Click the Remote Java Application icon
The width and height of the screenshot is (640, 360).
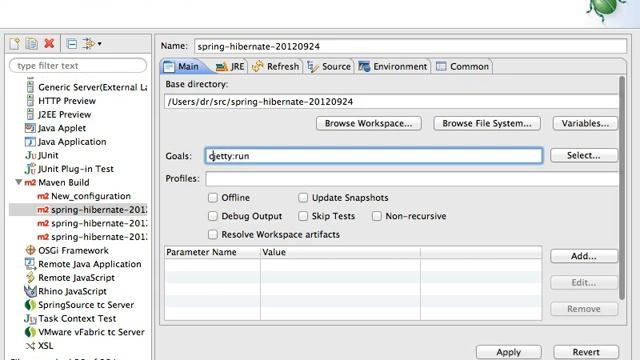pos(30,264)
